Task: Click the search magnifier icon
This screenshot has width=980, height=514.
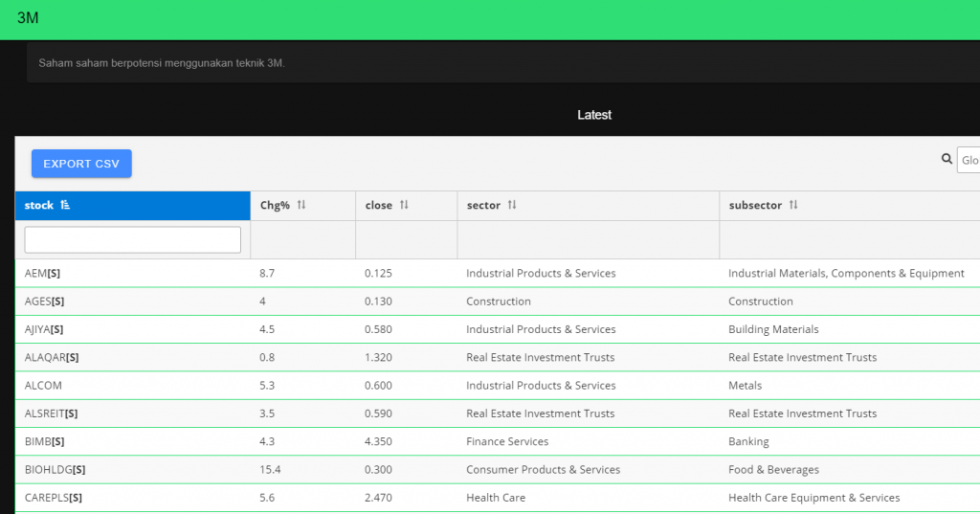Action: (x=947, y=159)
